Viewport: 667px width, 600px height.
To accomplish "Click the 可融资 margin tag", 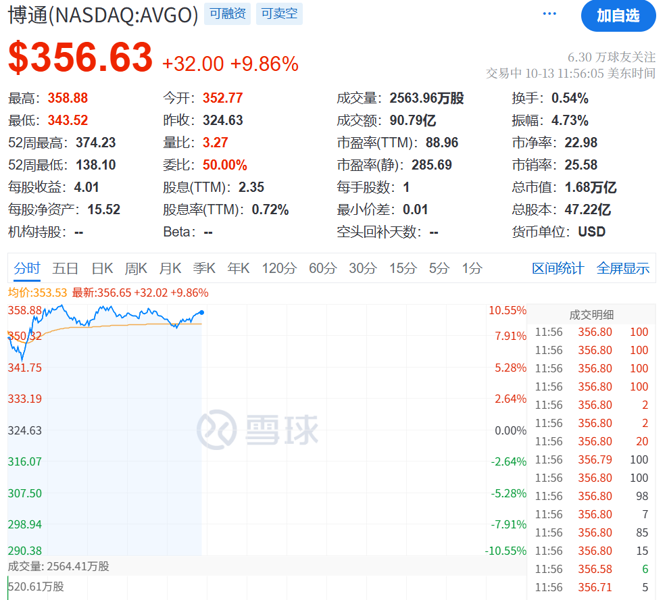I will (226, 14).
